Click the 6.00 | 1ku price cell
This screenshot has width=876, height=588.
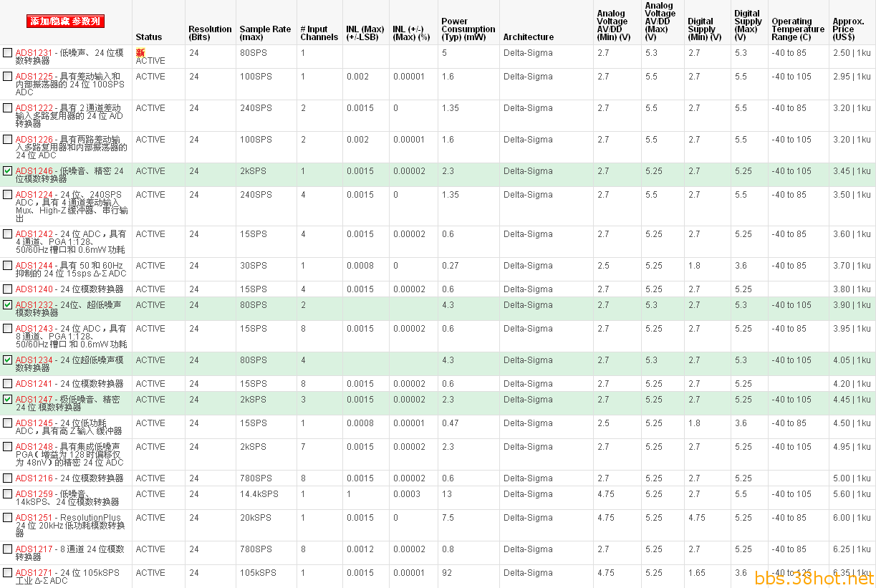[852, 518]
